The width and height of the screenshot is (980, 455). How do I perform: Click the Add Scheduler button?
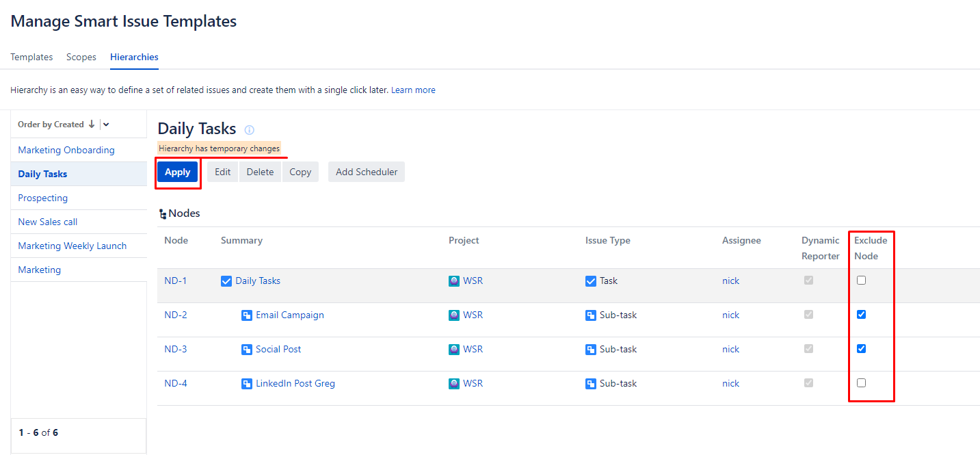coord(367,172)
